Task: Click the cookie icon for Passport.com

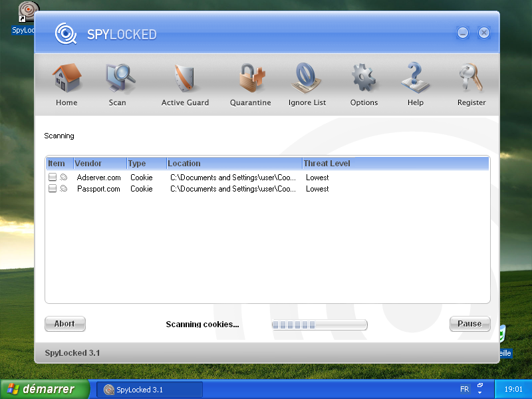Action: [x=63, y=188]
